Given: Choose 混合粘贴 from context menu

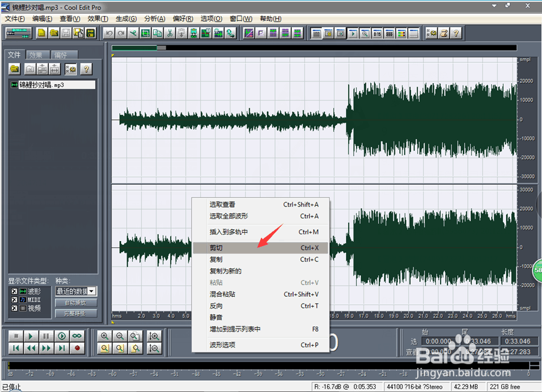Looking at the screenshot, I should click(261, 294).
